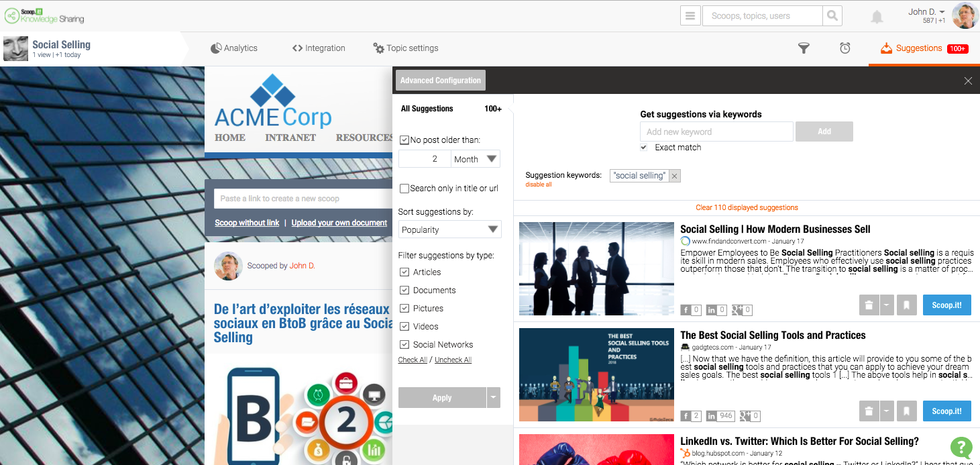Open the Analytics tab
Viewport: 980px width, 465px height.
233,48
